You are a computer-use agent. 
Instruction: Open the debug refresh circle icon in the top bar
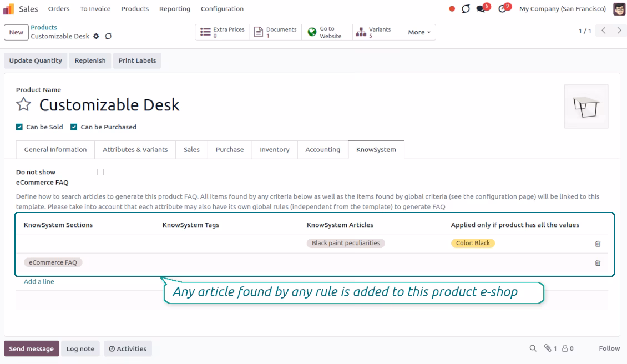tap(466, 9)
